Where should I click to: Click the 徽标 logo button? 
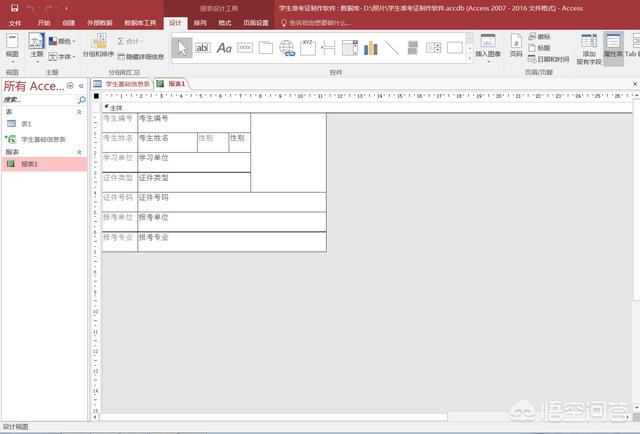(x=540, y=37)
